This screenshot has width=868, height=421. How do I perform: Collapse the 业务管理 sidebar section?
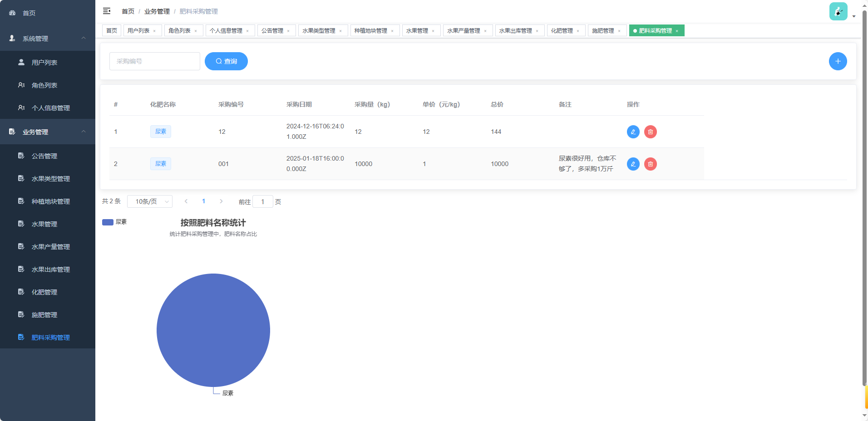click(83, 132)
